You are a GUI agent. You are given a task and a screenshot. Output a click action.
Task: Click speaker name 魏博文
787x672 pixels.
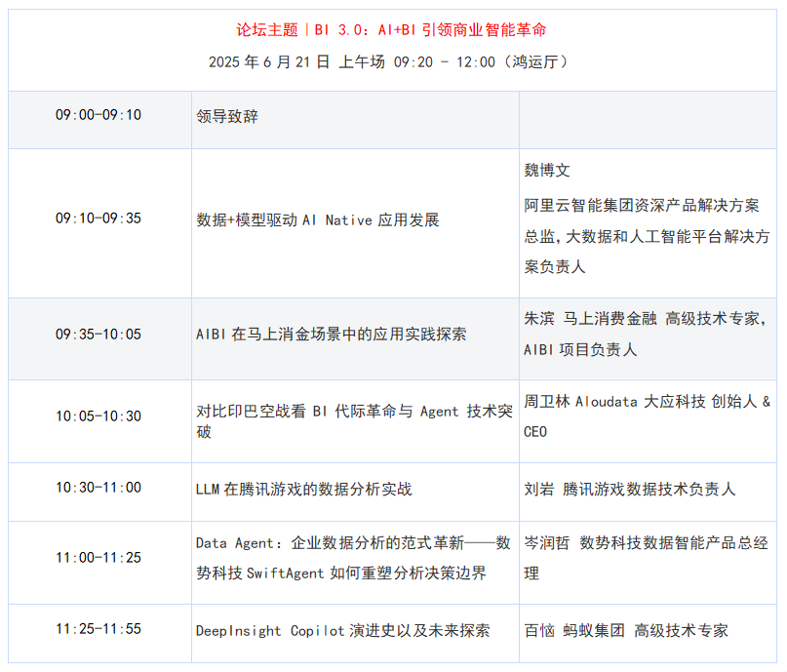547,171
